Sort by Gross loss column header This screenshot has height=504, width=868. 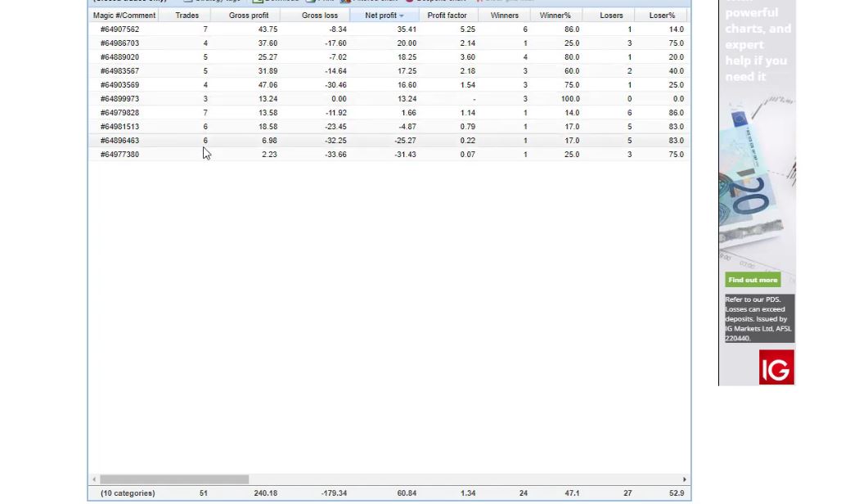click(319, 16)
